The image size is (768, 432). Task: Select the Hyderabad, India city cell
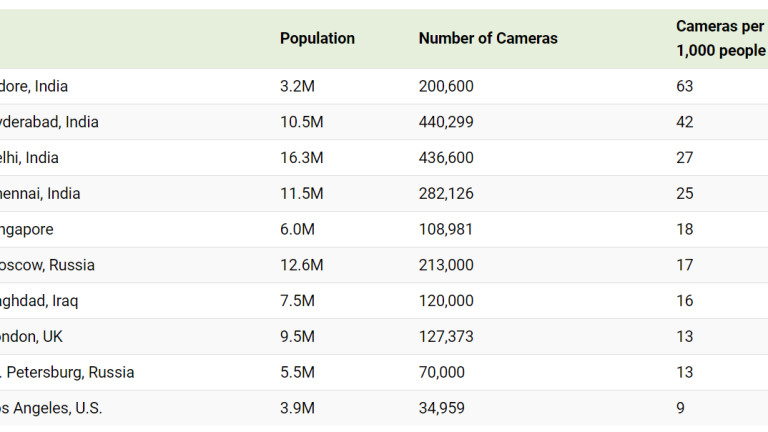(49, 122)
